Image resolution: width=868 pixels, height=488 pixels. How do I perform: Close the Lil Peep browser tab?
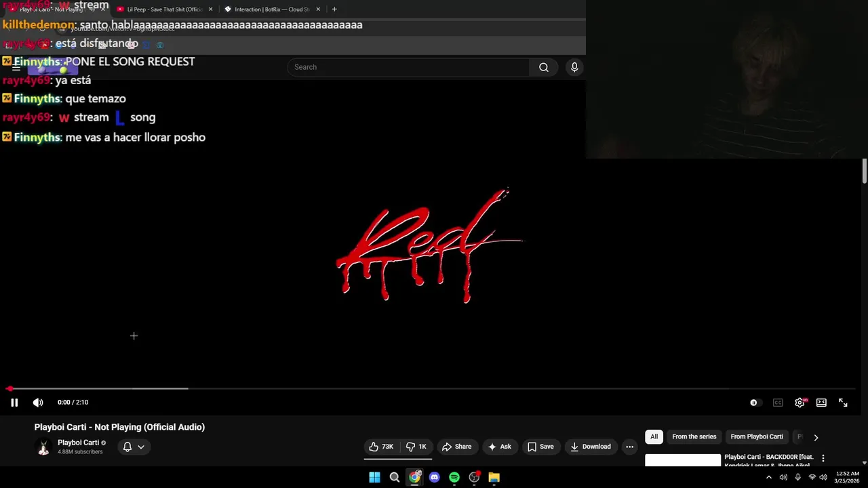click(x=210, y=9)
